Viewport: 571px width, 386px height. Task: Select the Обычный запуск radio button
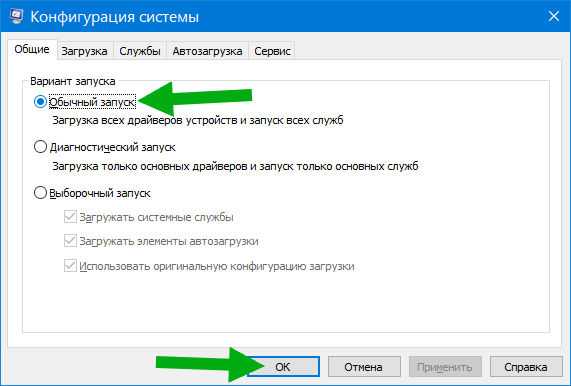(40, 102)
